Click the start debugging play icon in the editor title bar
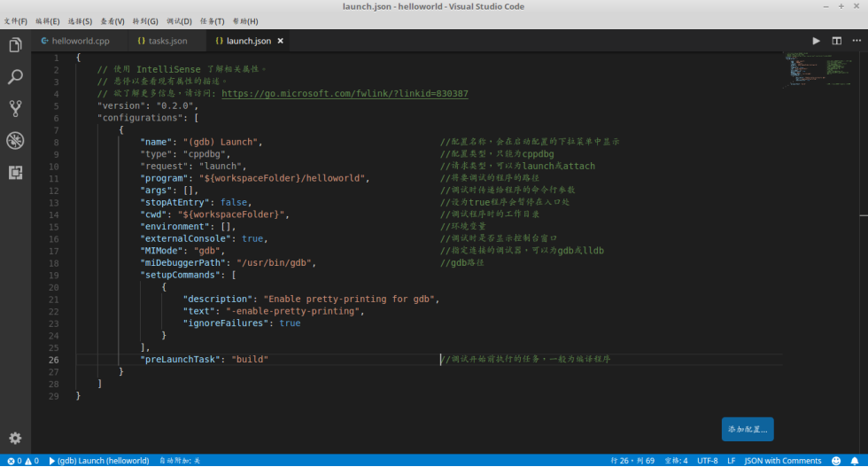Viewport: 868px width, 467px height. pos(816,41)
